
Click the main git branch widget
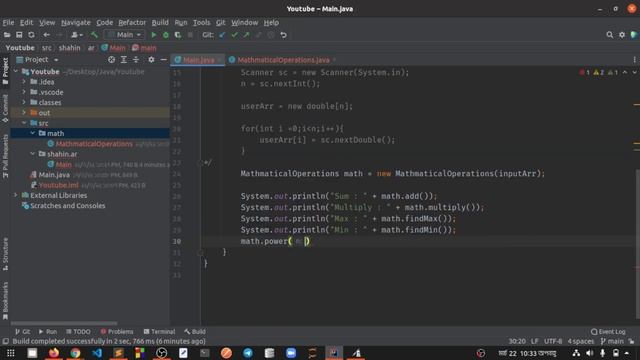tap(612, 341)
